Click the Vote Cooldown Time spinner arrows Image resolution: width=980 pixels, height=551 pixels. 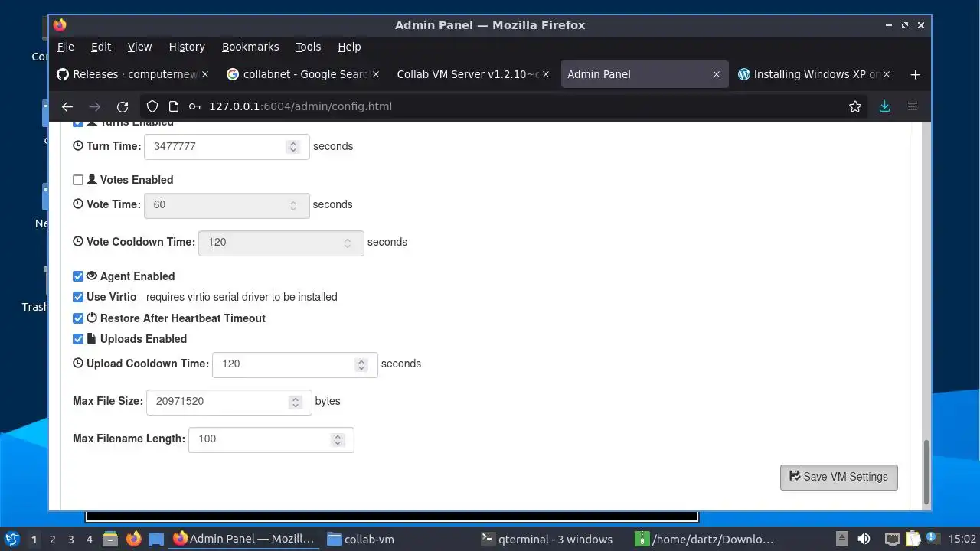coord(348,243)
